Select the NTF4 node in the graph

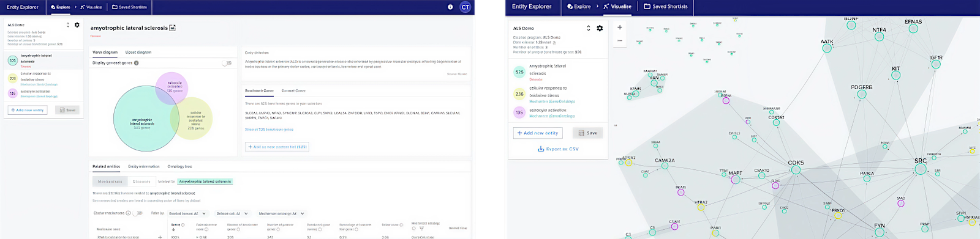880,37
